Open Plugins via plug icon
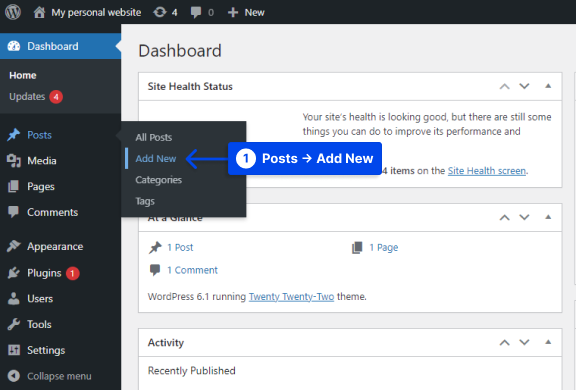 [x=14, y=273]
